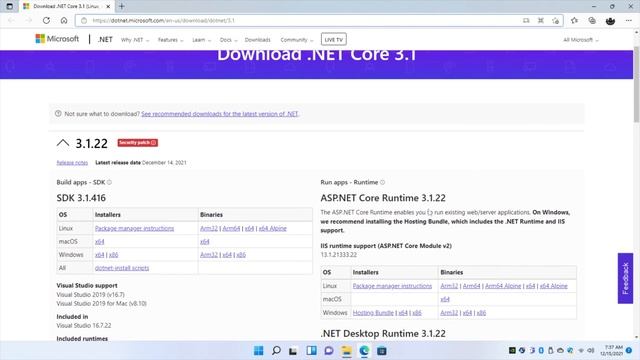
Task: Download SDK Linux x64 Alpine binary
Action: (273, 228)
